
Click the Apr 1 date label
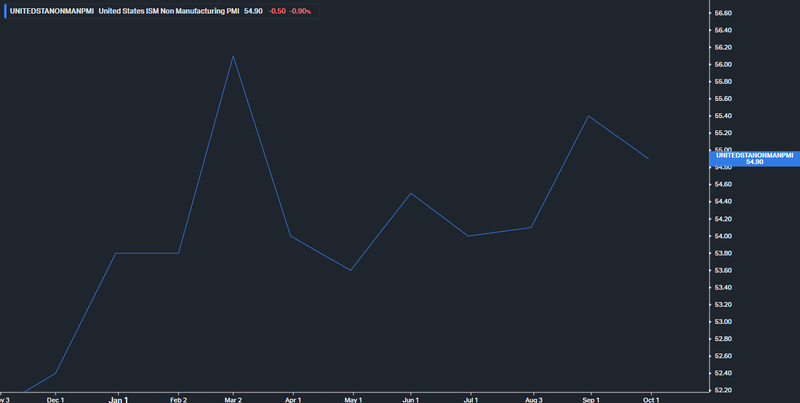click(293, 400)
